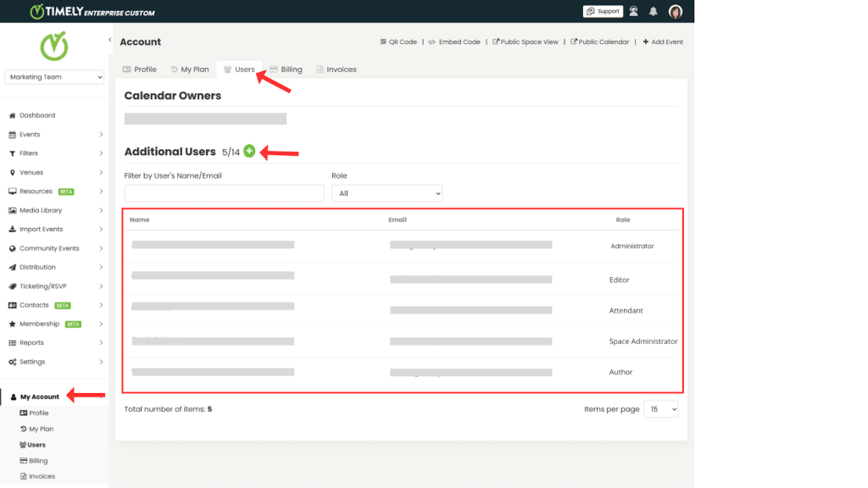868x488 pixels.
Task: Open Settings from the sidebar
Action: coord(35,361)
